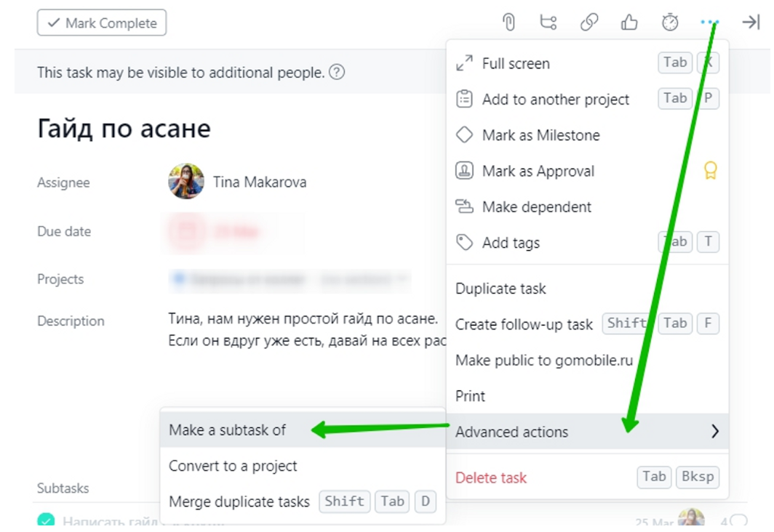Click the task title Гайд по асане
This screenshot has width=774, height=532.
124,129
